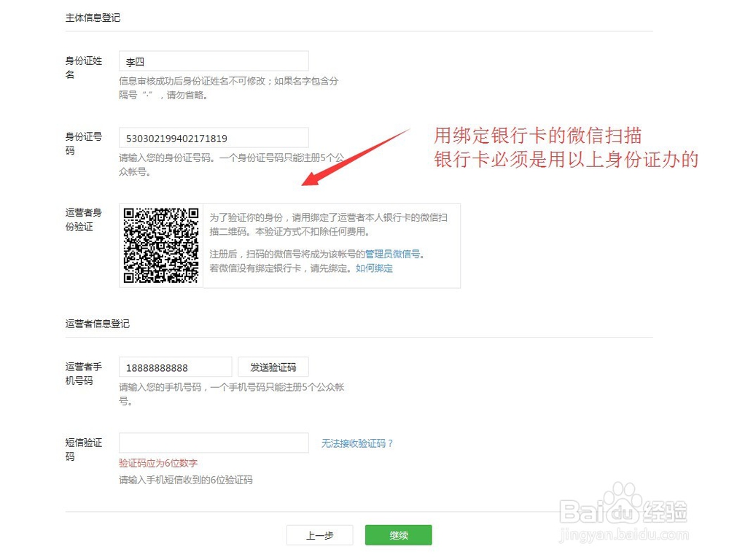Image resolution: width=729 pixels, height=560 pixels.
Task: Open the 如何绑定 help link
Action: coord(374,268)
